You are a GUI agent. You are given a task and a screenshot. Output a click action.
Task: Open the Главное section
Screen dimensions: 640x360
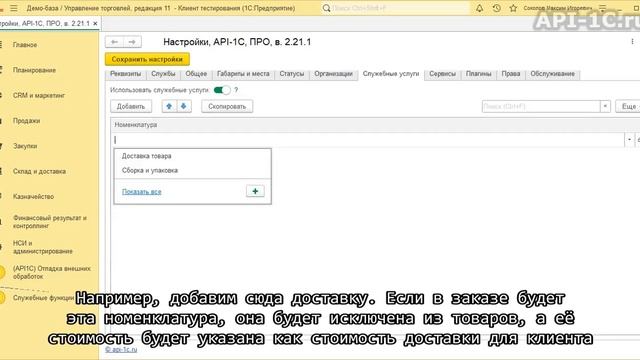(x=25, y=45)
